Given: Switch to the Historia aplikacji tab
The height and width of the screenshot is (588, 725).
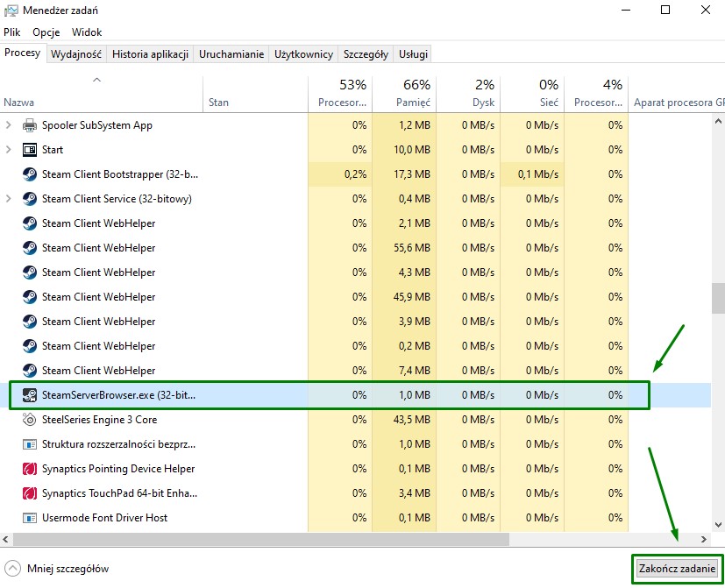Looking at the screenshot, I should pos(150,54).
